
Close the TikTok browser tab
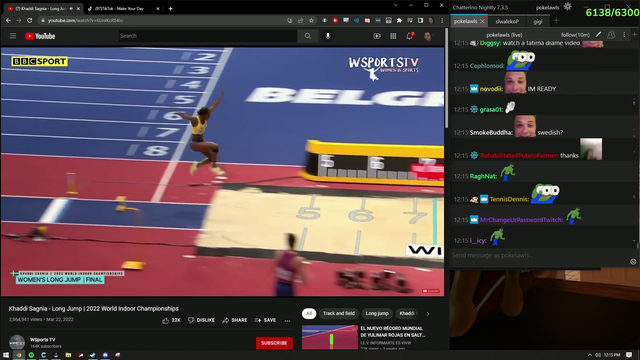pos(158,9)
